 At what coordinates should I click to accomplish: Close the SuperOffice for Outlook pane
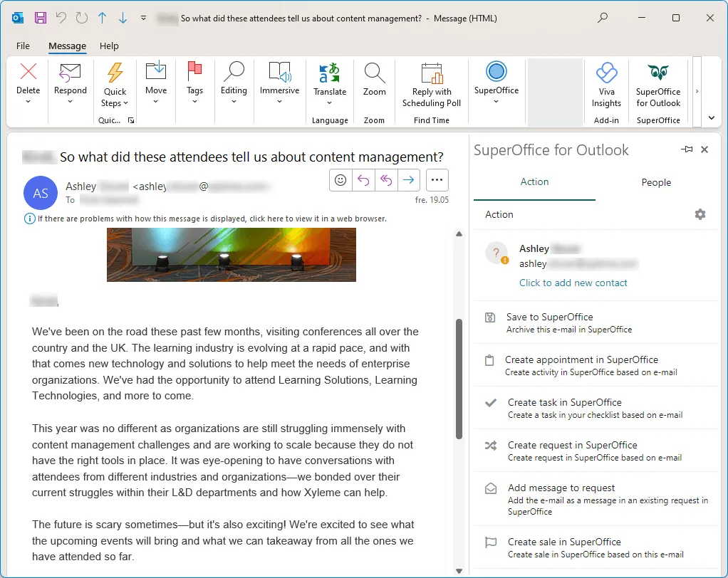(x=704, y=149)
